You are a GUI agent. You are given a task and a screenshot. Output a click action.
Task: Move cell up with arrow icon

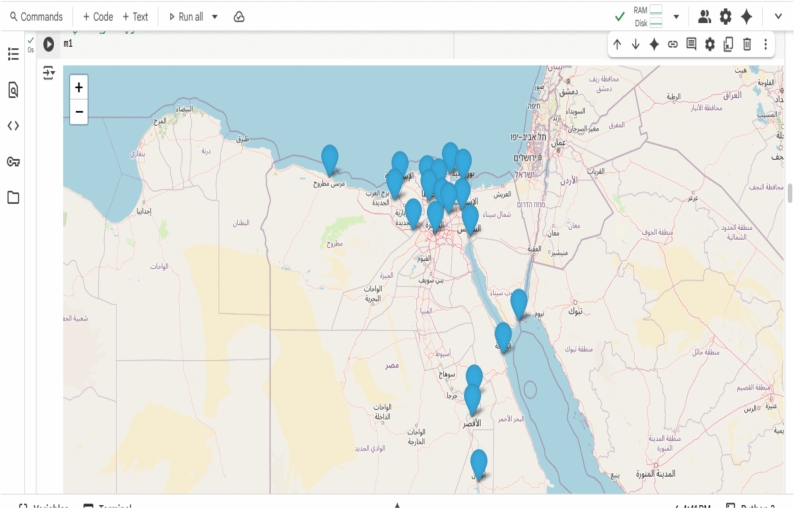tap(617, 45)
